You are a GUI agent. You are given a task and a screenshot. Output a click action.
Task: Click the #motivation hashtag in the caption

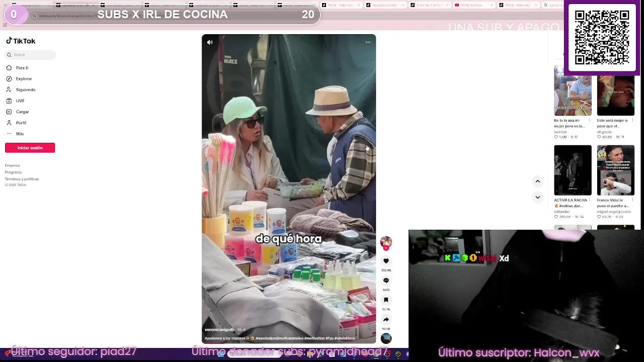314,338
